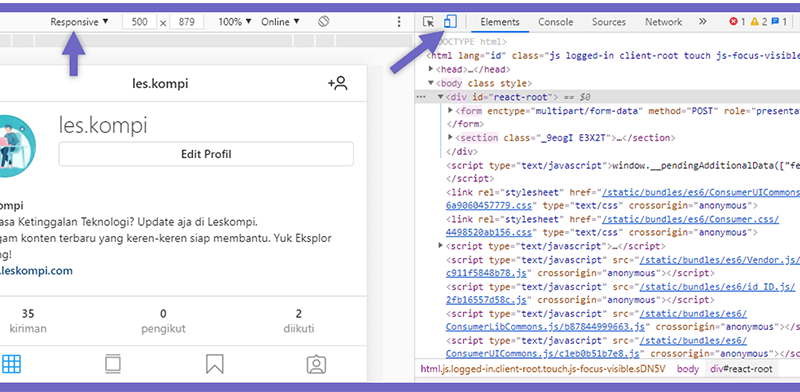Viewport: 800px width, 392px height.
Task: Click the discover people icon on Instagram
Action: click(x=338, y=83)
